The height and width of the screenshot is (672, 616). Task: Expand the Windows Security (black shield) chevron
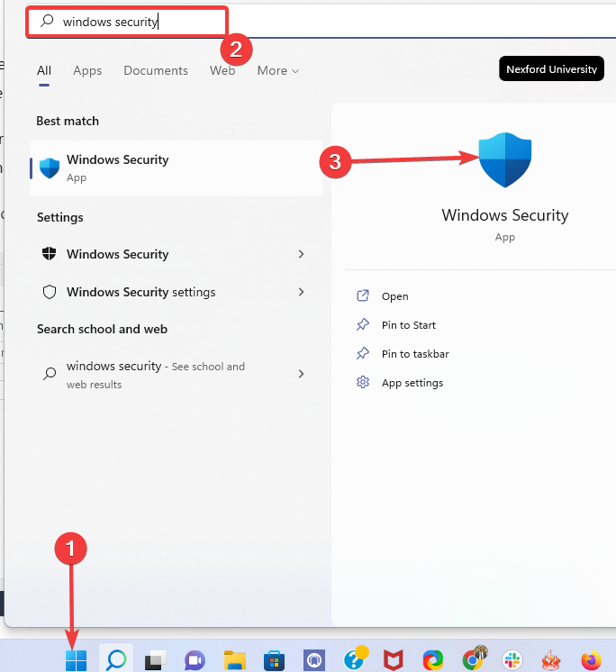pyautogui.click(x=301, y=254)
